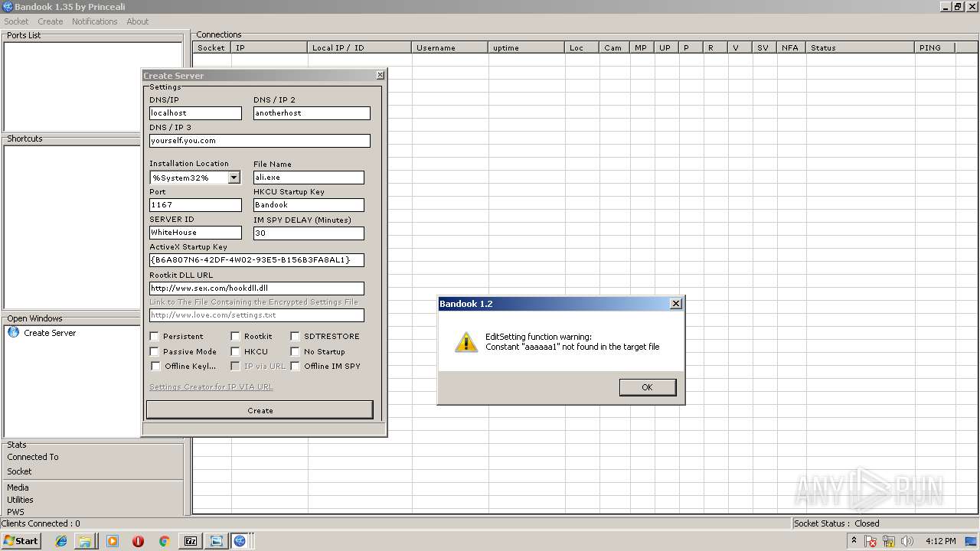Click the Status column header
The height and width of the screenshot is (551, 980).
[x=861, y=47]
